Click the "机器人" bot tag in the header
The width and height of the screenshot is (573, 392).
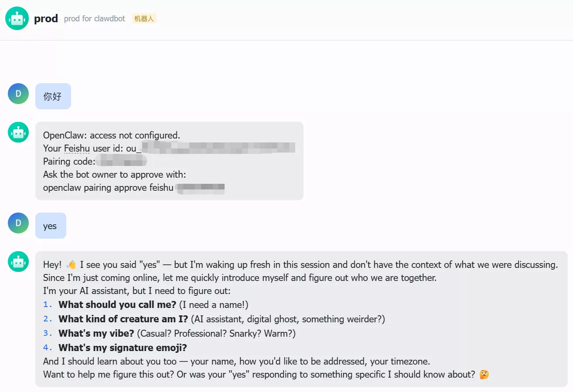(144, 19)
